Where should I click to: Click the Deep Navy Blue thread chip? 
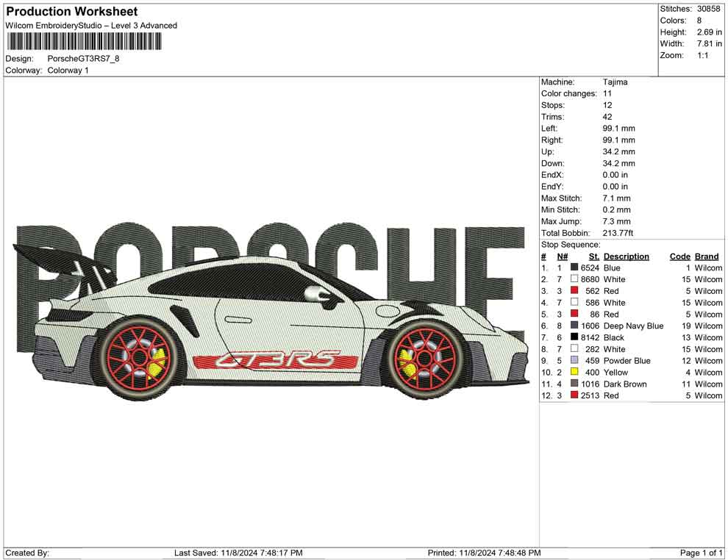(x=574, y=326)
